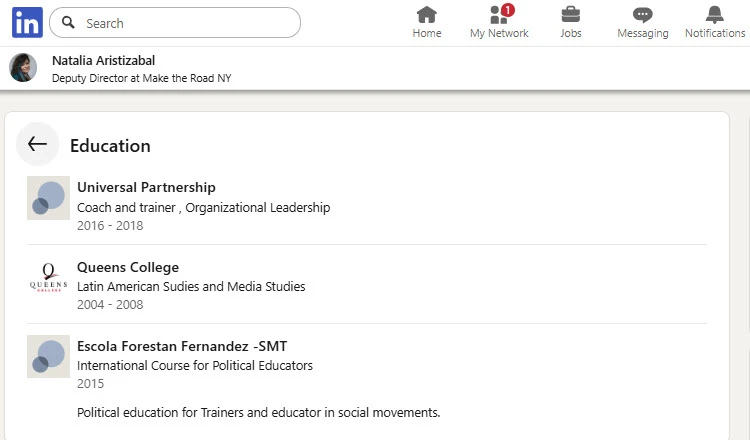750x440 pixels.
Task: Go back using the arrow beside Education
Action: tap(37, 144)
